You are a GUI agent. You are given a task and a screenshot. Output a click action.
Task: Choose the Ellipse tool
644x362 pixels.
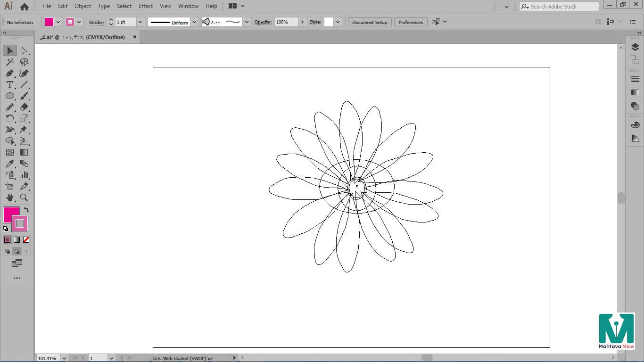tap(9, 96)
